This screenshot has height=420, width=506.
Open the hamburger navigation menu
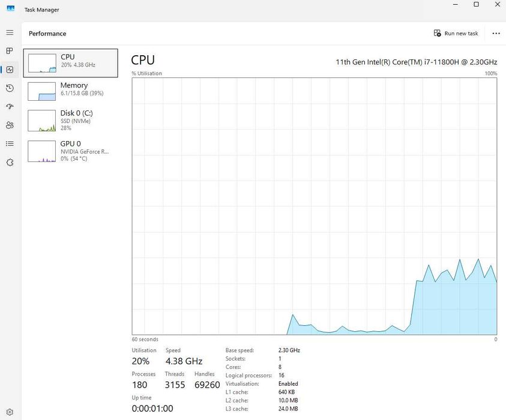click(x=10, y=32)
